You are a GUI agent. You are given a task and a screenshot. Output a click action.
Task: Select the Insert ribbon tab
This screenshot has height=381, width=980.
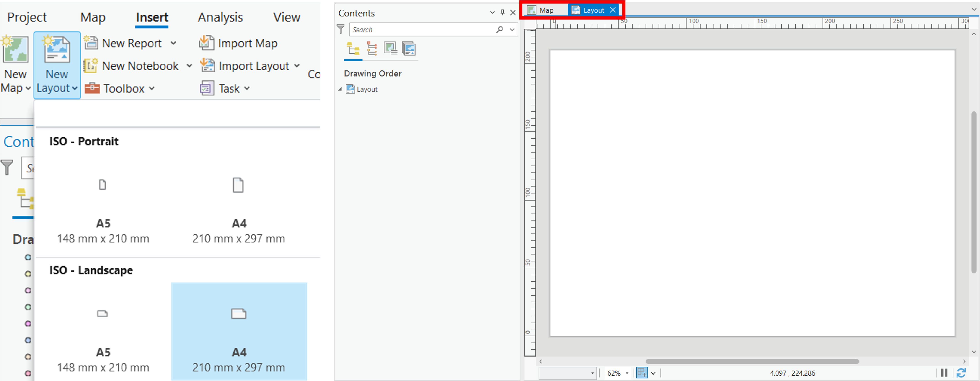pyautogui.click(x=152, y=17)
